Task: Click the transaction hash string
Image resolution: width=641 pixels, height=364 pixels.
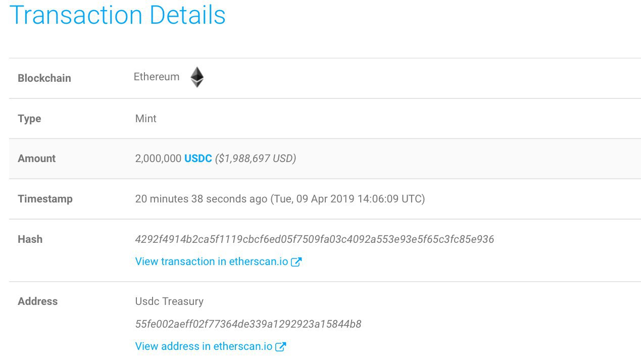Action: click(x=314, y=239)
